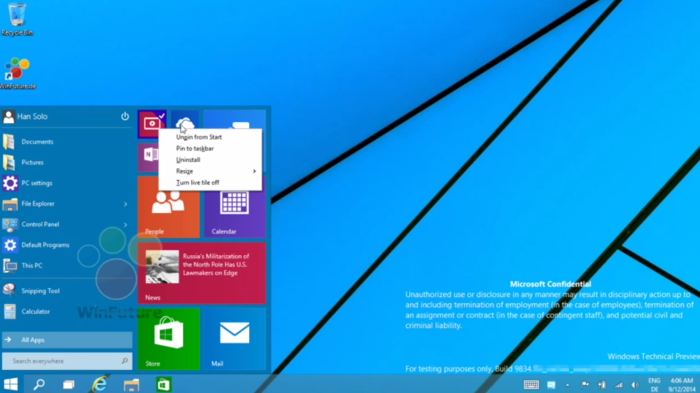Click the News tile photo thumbnail
This screenshot has width=700, height=393.
tap(162, 267)
